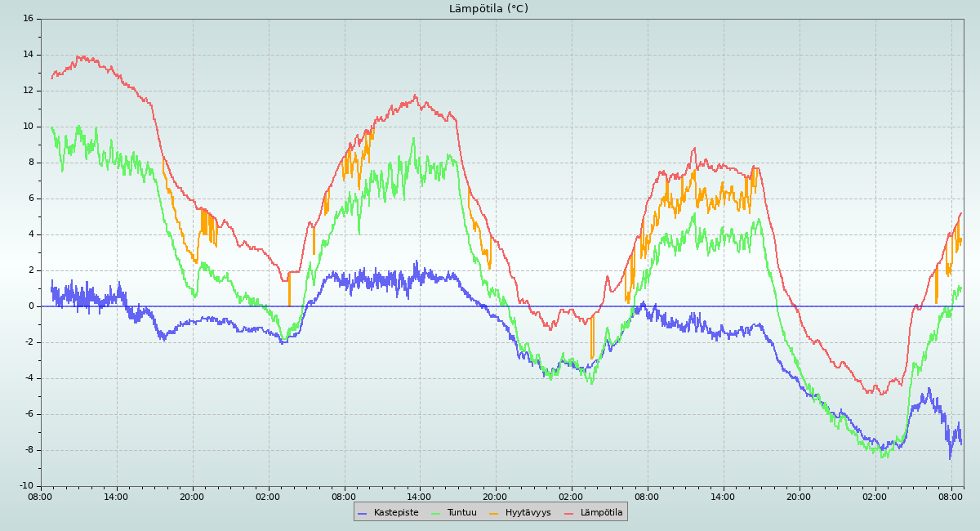Click the 12 label on the y-axis
Screen dimensions: 980x531
[28, 91]
